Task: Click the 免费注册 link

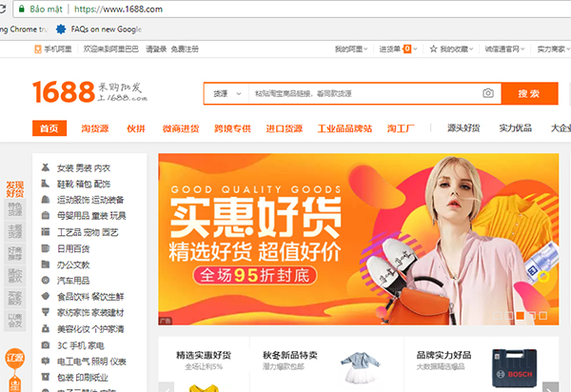Action: (187, 48)
